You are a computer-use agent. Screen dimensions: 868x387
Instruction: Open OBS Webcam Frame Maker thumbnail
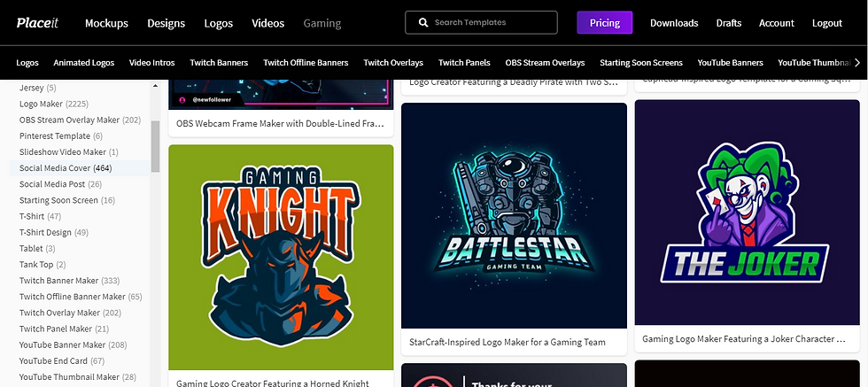coord(281,95)
